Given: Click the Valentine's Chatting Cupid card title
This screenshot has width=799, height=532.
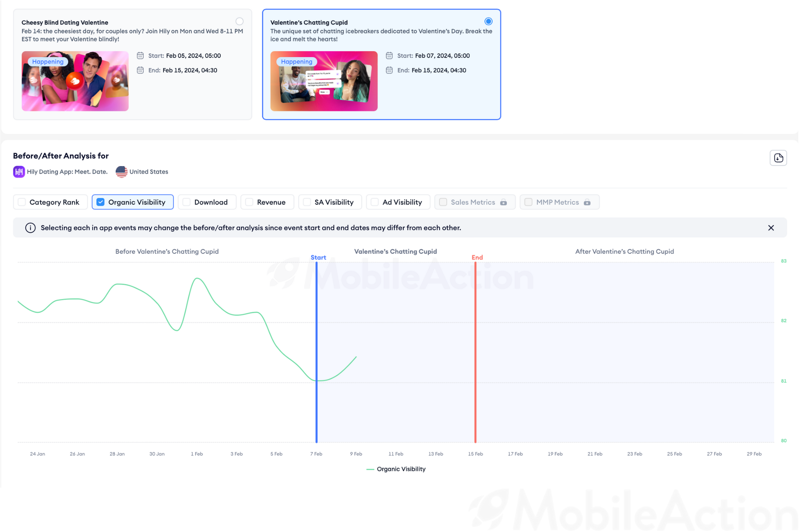Looking at the screenshot, I should [309, 22].
